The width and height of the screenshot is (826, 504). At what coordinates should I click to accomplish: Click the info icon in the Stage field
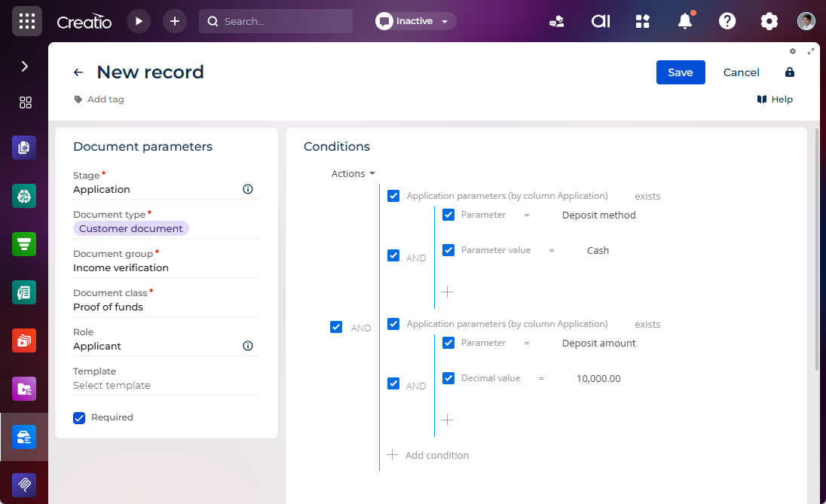(248, 189)
